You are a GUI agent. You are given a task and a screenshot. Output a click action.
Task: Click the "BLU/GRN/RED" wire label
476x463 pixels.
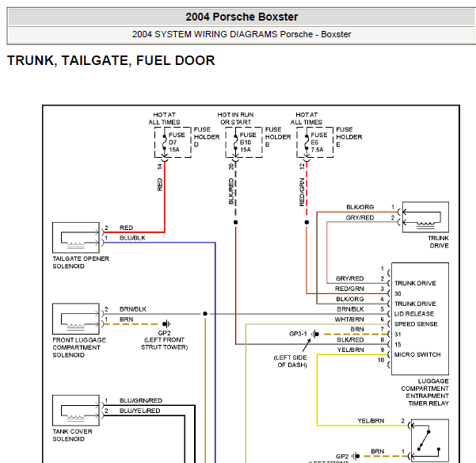tap(141, 400)
